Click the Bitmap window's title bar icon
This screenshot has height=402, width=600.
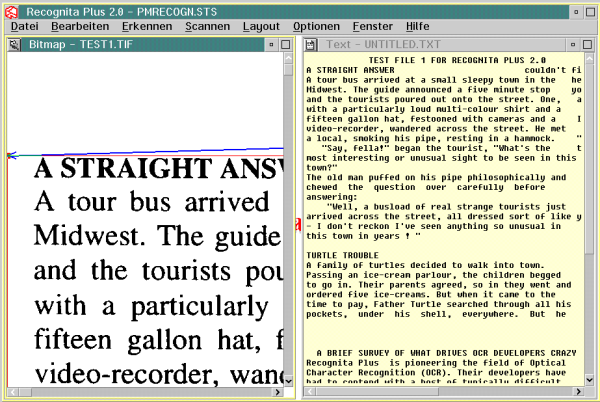coord(15,45)
